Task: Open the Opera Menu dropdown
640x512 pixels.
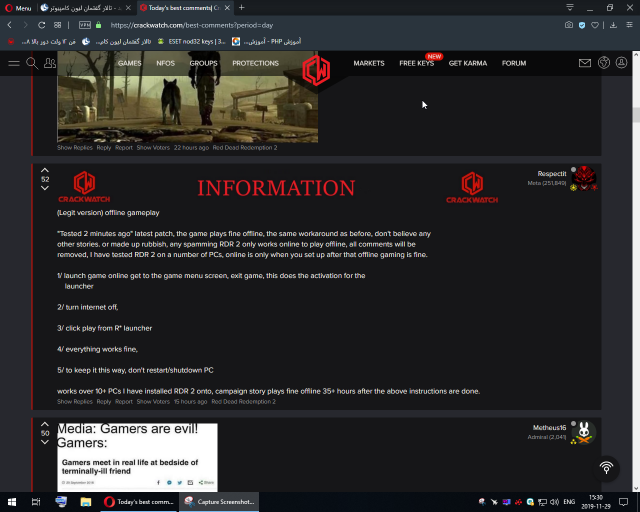Action: [17, 7]
